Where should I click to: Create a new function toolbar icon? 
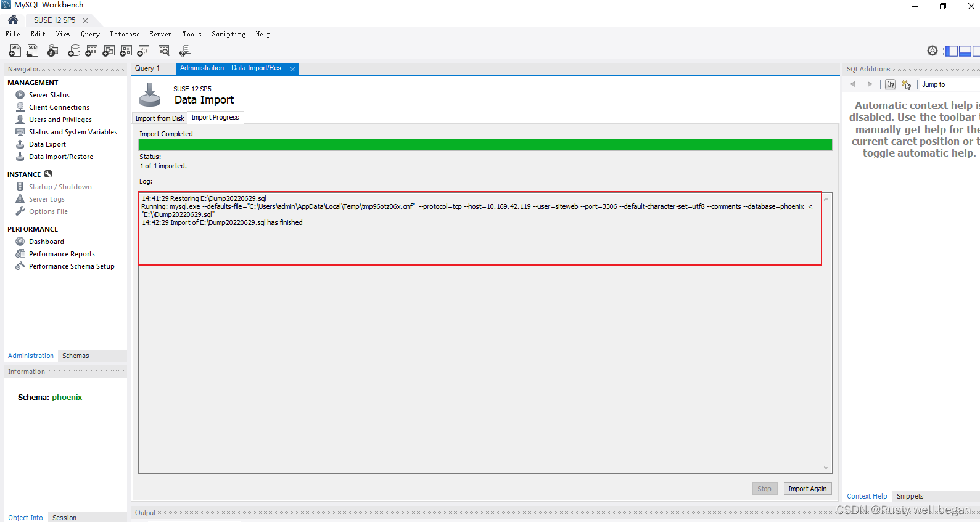click(143, 51)
